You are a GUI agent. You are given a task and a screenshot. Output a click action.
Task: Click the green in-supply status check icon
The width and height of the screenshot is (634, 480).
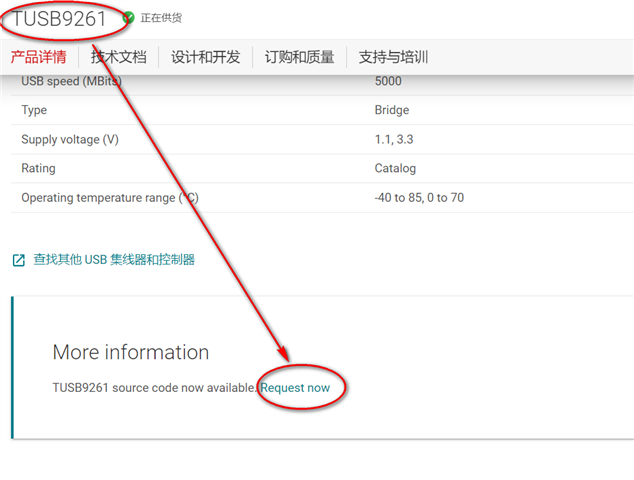pyautogui.click(x=129, y=17)
